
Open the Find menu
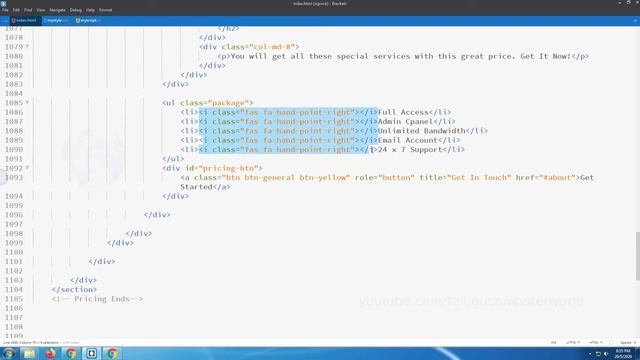[28, 10]
